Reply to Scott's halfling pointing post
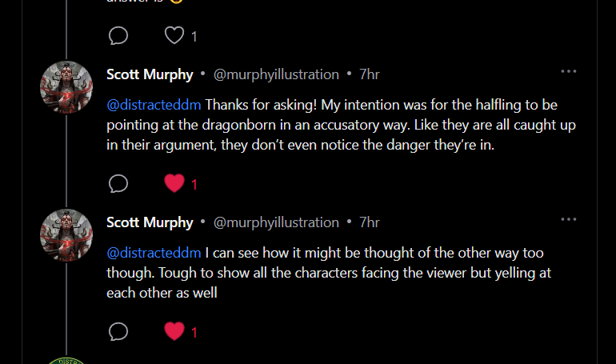Image resolution: width=616 pixels, height=364 pixels. pos(118,184)
